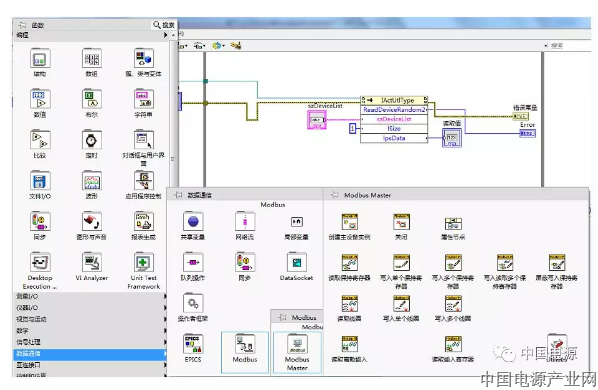Image resolution: width=598 pixels, height=390 pixels.
Task: Expand the Mathematics (数学) category arrow
Action: pyautogui.click(x=166, y=331)
